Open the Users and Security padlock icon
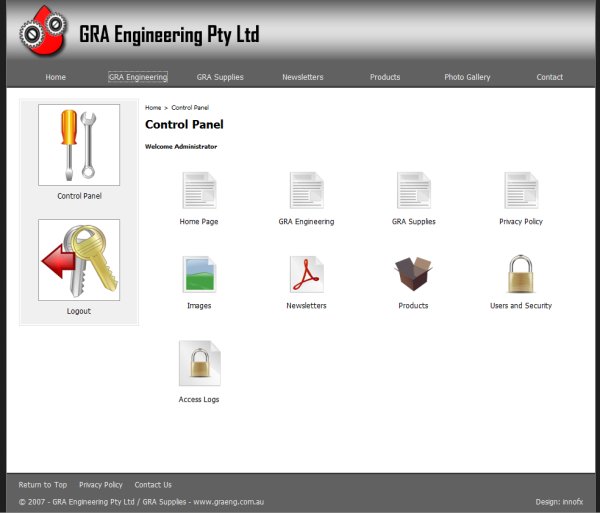Viewport: 600px width, 513px height. (x=520, y=274)
